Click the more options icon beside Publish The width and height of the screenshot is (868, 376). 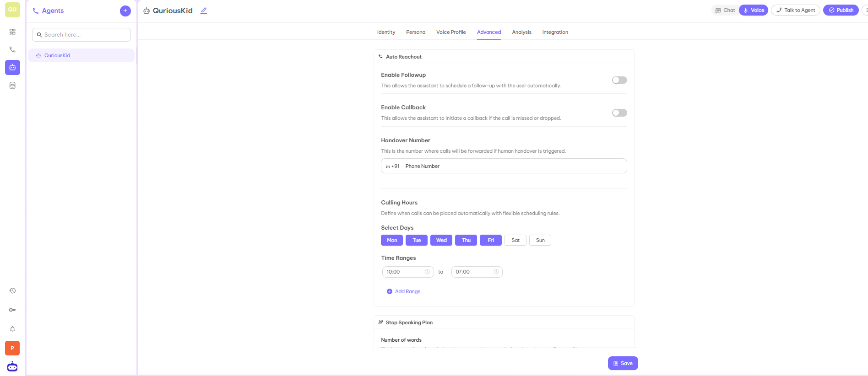coord(865,10)
